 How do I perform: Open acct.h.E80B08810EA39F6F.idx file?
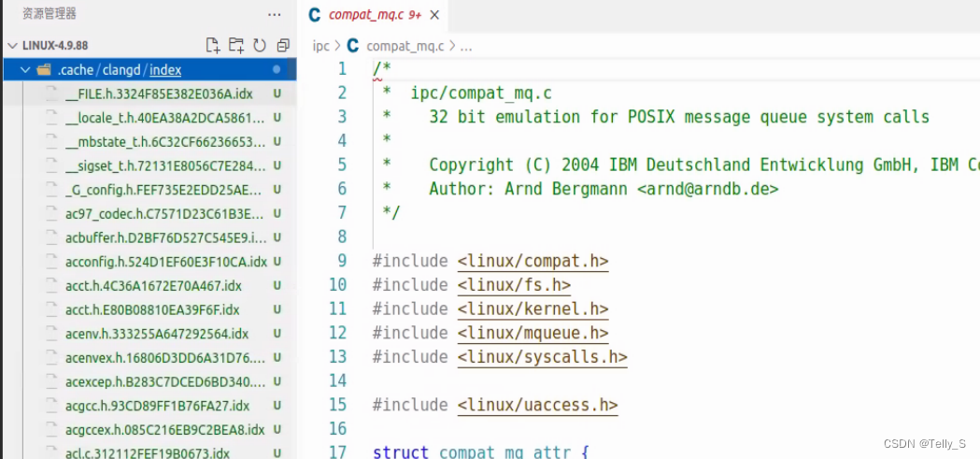coord(150,310)
